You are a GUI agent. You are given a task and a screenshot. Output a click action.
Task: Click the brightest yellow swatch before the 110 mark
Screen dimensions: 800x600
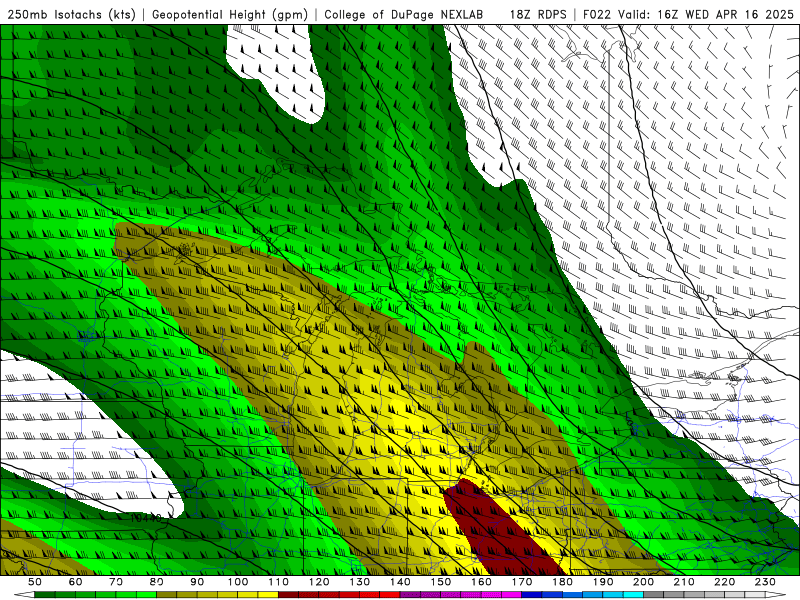click(268, 595)
